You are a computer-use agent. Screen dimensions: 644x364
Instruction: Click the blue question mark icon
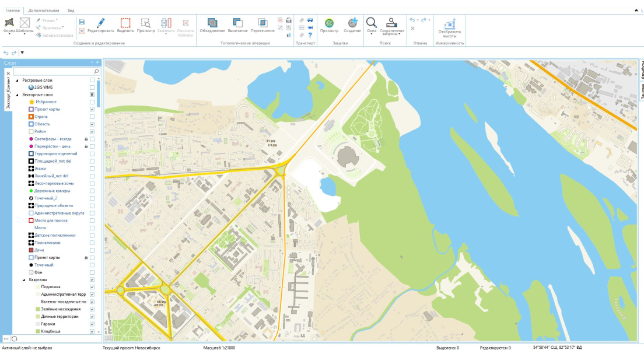click(x=310, y=36)
